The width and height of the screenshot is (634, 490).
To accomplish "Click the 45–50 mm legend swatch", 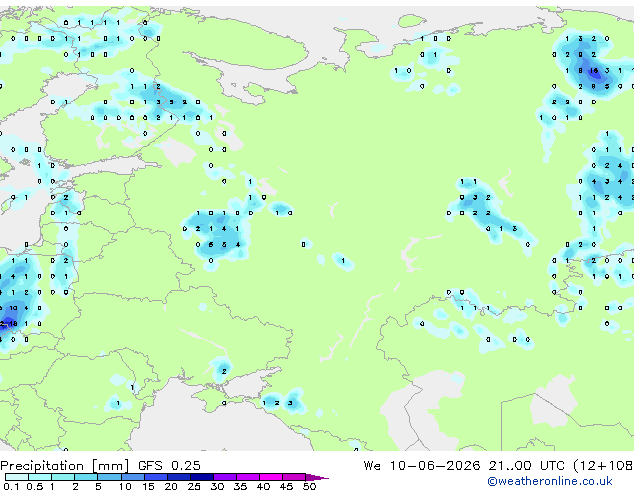I will (294, 477).
